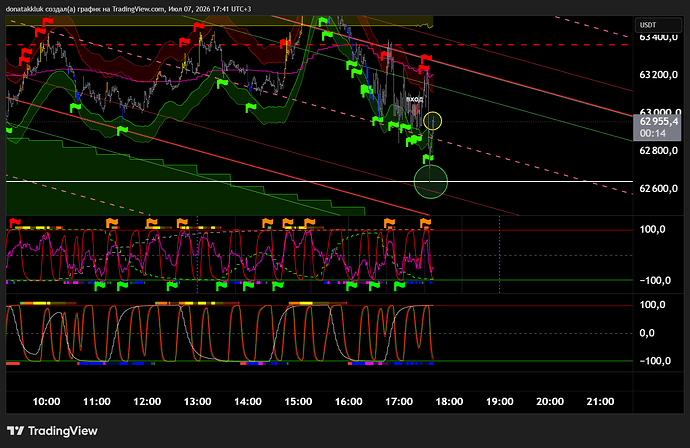Click the TradingView logo icon
The width and height of the screenshot is (690, 448).
(15, 431)
